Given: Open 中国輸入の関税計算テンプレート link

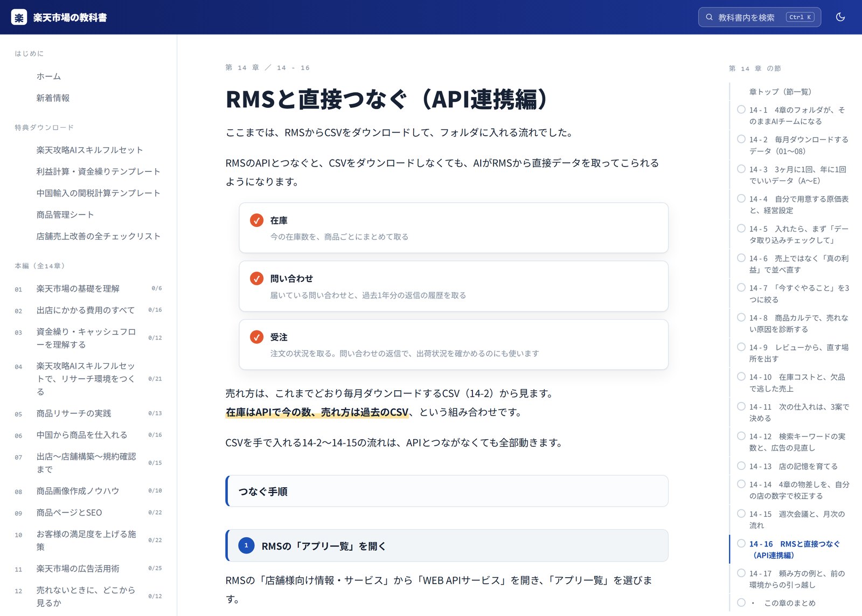Looking at the screenshot, I should coord(98,193).
